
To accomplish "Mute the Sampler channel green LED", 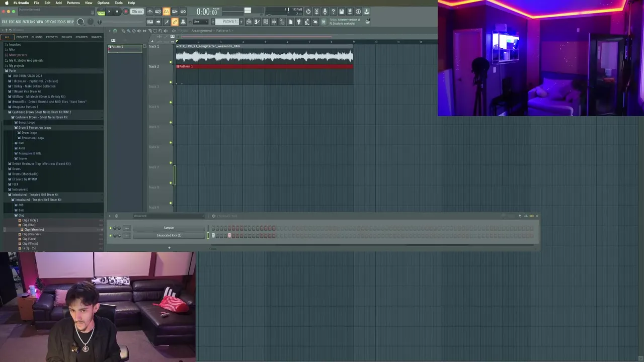I will coord(111,228).
